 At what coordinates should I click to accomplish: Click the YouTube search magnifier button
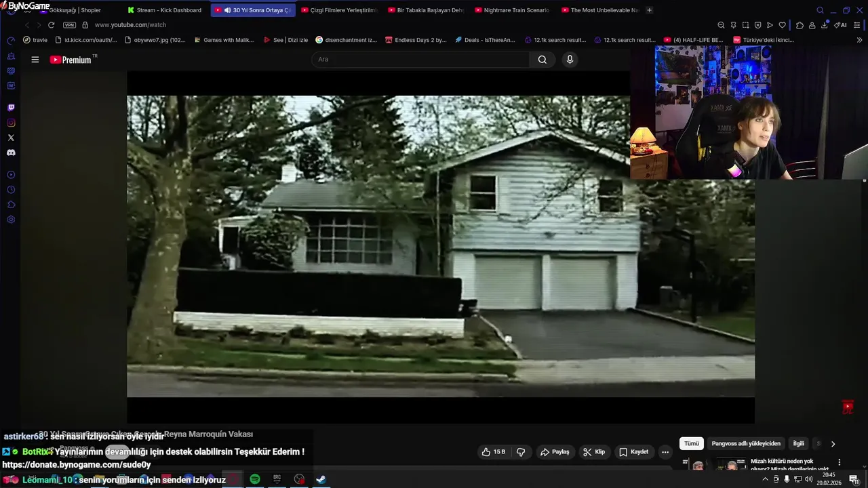(542, 60)
